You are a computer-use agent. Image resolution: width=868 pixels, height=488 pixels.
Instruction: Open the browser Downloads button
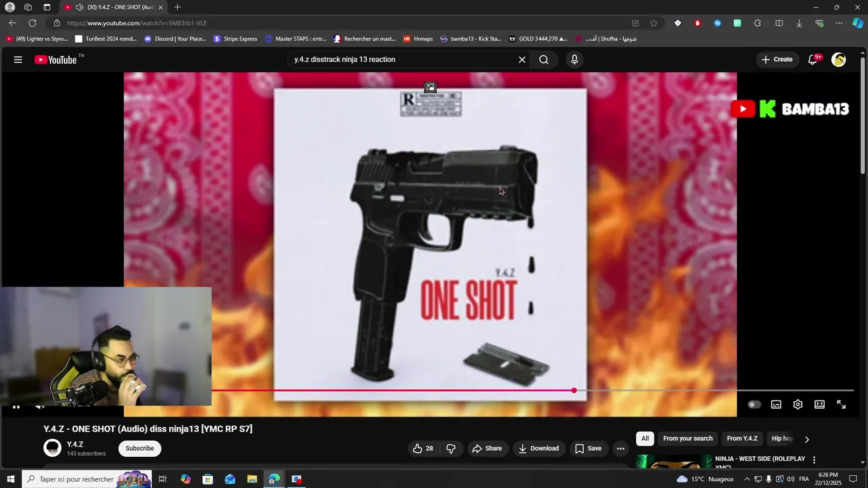pos(799,23)
